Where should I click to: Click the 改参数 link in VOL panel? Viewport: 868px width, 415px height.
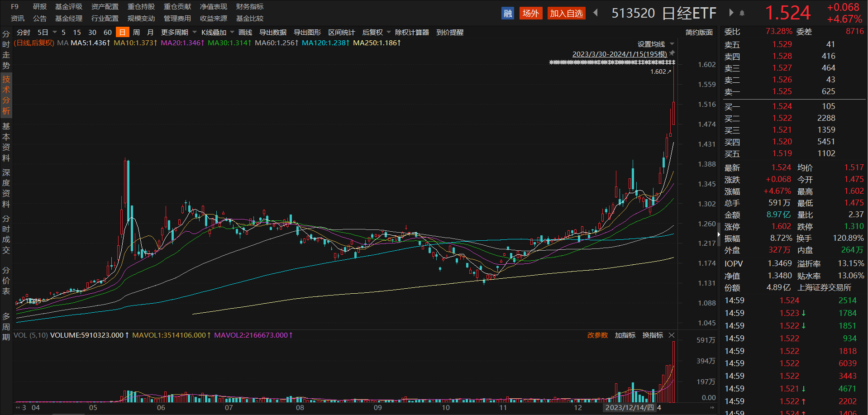click(x=597, y=335)
